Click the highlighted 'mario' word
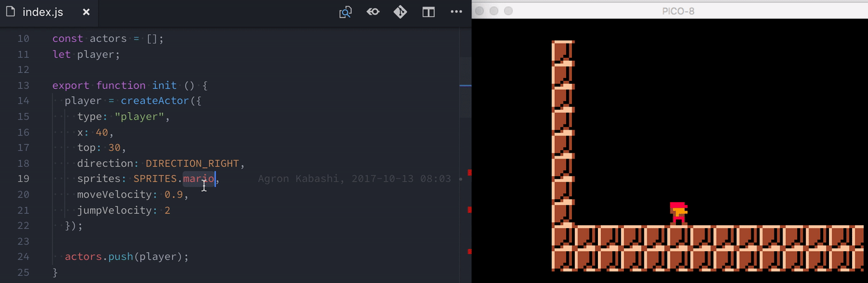 [x=199, y=179]
